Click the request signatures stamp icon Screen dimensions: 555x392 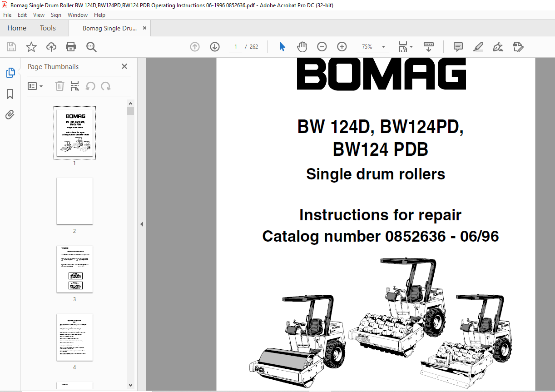(x=518, y=47)
